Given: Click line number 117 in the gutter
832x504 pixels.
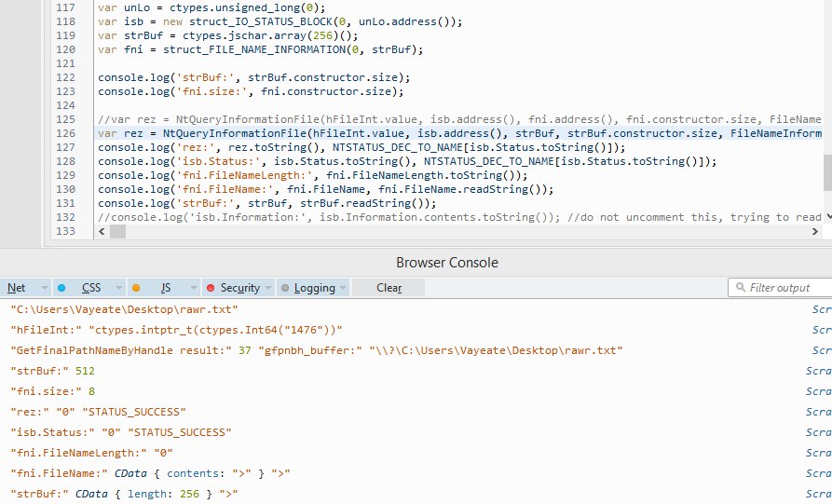Looking at the screenshot, I should (65, 7).
